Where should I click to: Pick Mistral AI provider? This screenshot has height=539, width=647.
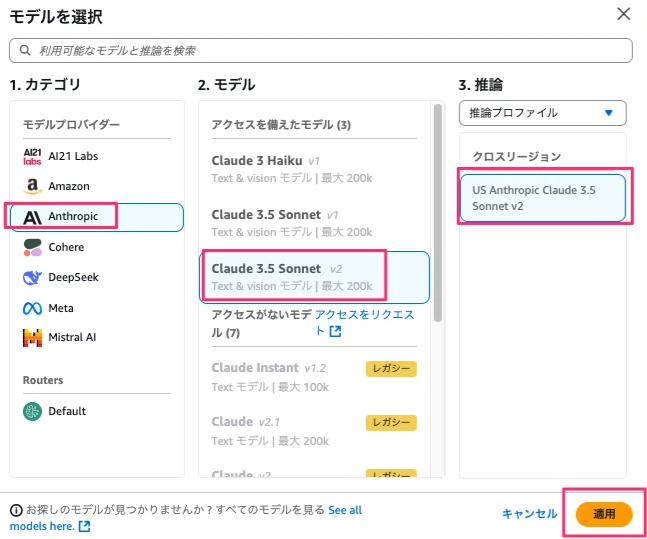click(x=97, y=338)
